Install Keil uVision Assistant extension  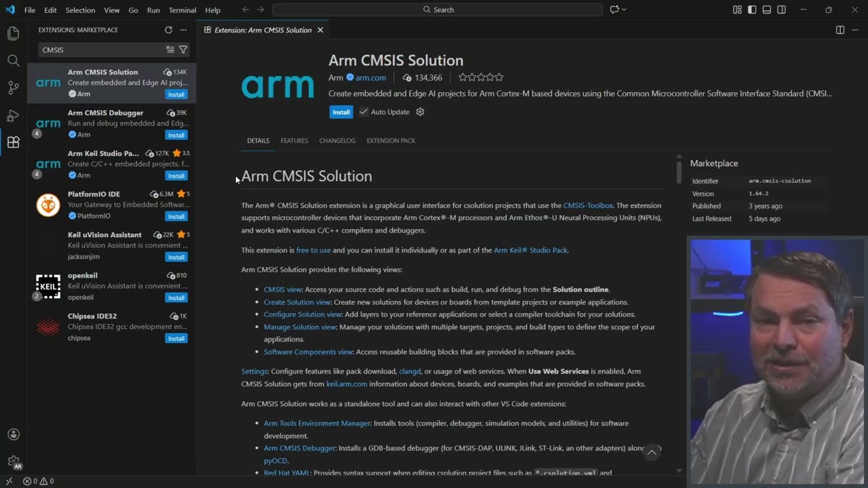pos(176,257)
